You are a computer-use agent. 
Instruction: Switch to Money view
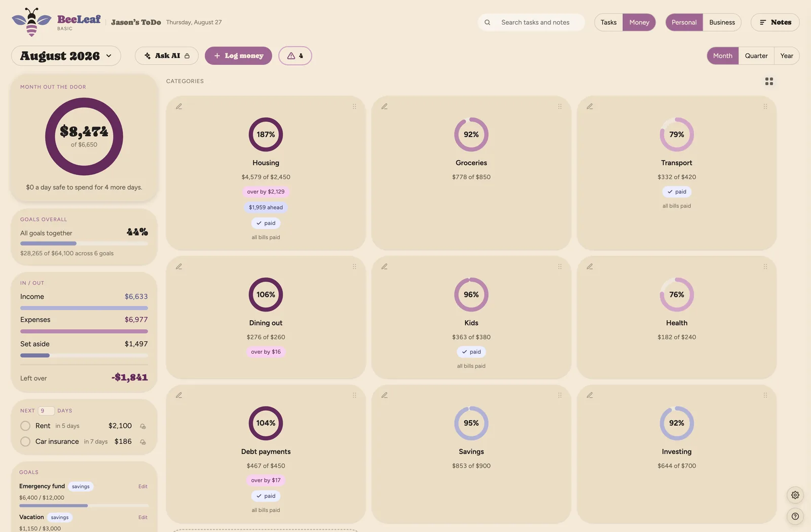pos(639,22)
